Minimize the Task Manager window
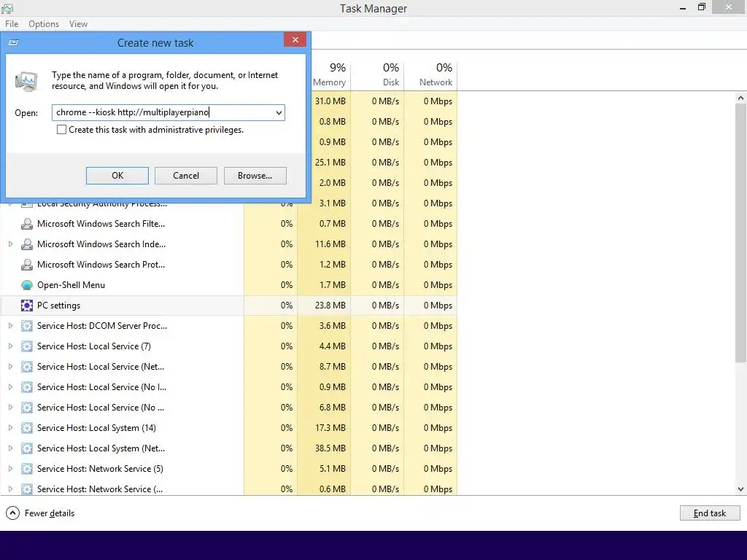The height and width of the screenshot is (560, 747). pos(683,7)
